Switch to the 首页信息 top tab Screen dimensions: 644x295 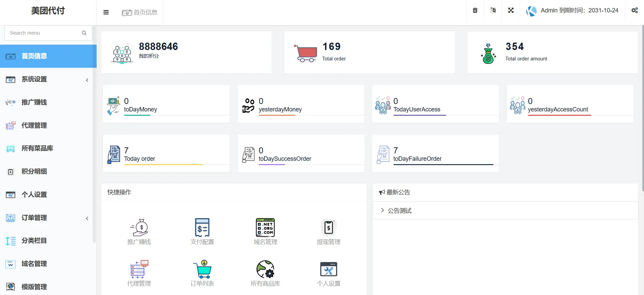(140, 12)
